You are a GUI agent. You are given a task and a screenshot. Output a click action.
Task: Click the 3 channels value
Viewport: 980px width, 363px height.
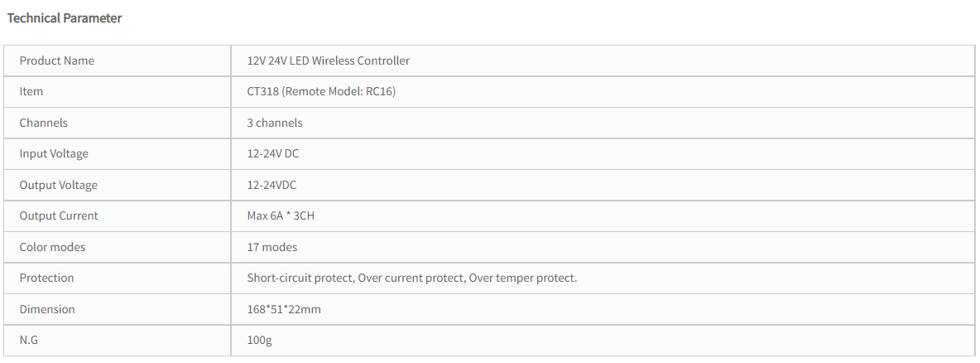point(274,123)
